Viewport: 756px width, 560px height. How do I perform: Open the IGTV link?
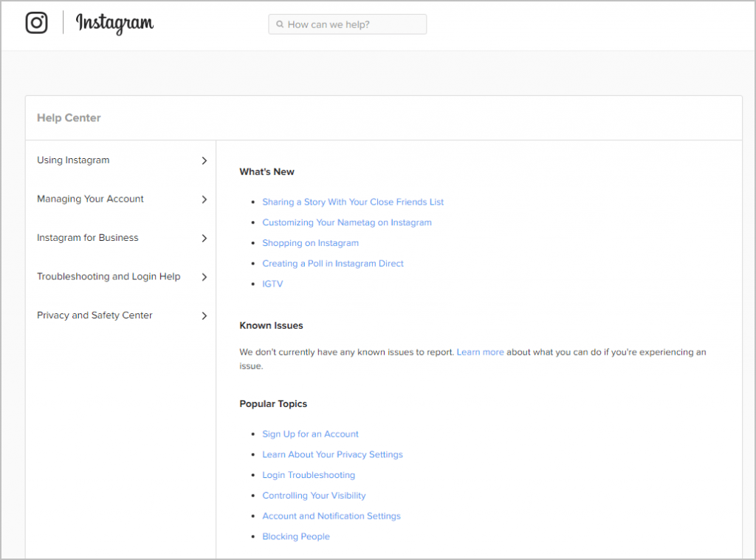point(272,284)
